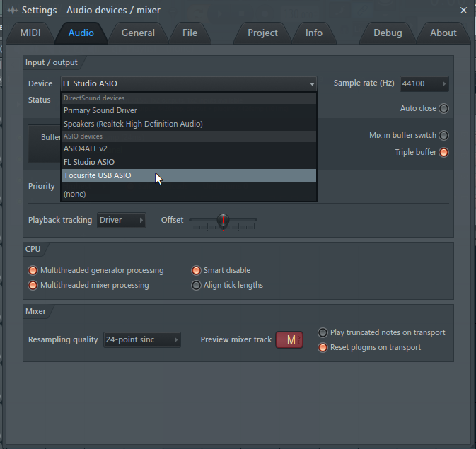Disable Smart disable option
476x449 pixels.
tap(196, 270)
